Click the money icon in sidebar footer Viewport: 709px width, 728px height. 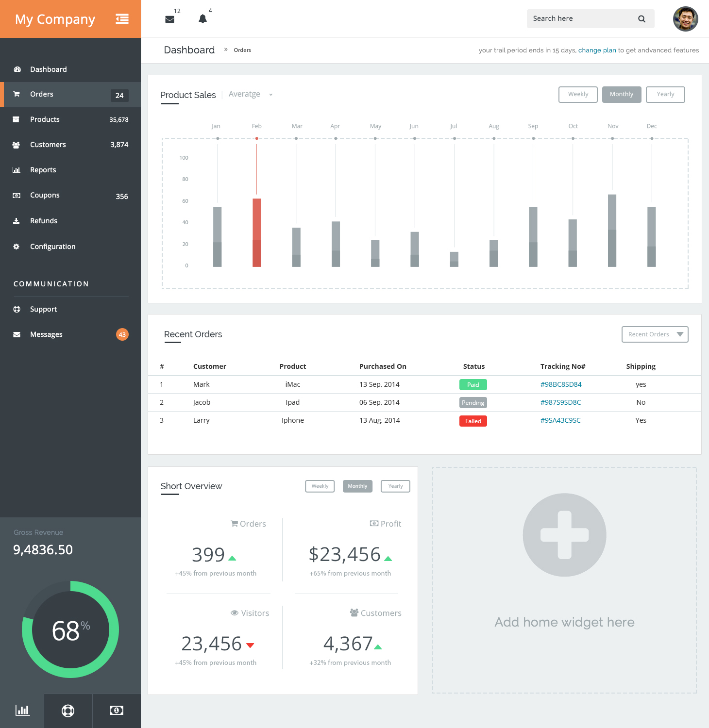[117, 711]
